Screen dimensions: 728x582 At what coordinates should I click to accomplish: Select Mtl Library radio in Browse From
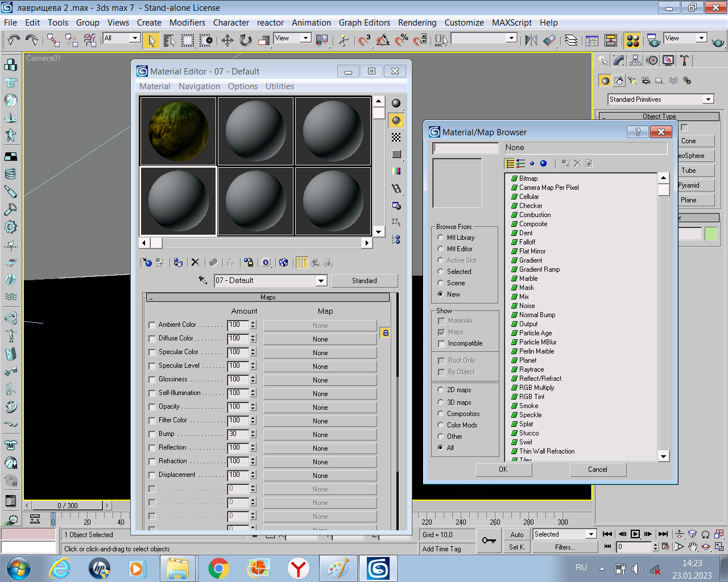click(440, 238)
